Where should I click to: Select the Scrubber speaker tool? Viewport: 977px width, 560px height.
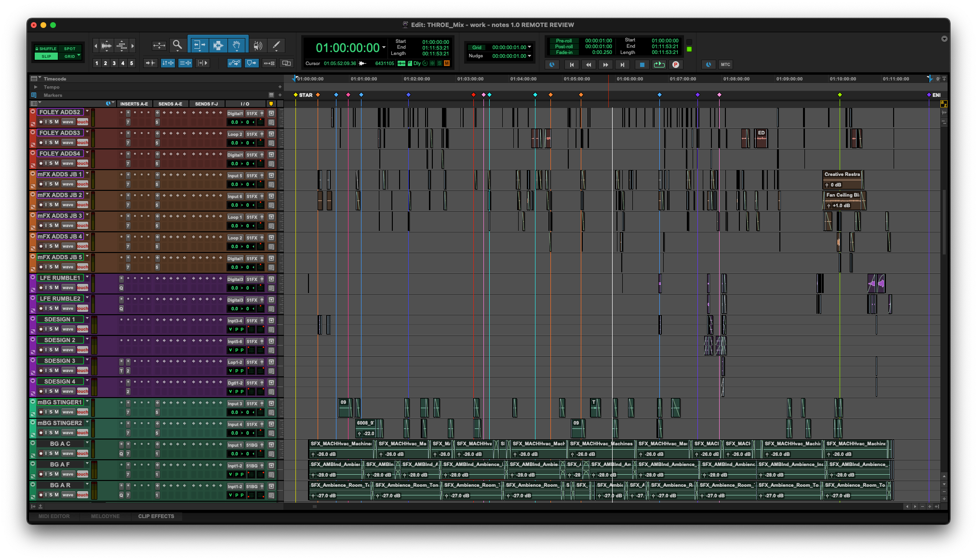pyautogui.click(x=258, y=45)
